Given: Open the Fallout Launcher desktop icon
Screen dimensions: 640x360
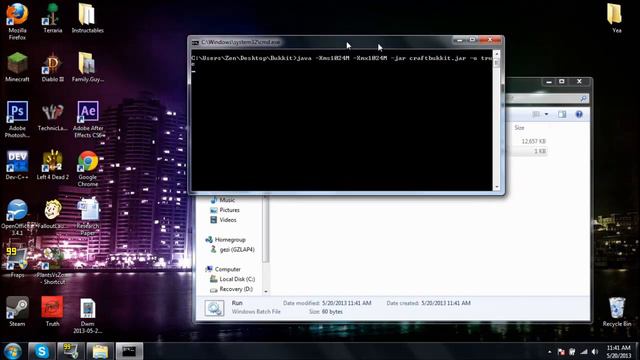Looking at the screenshot, I should [x=52, y=214].
